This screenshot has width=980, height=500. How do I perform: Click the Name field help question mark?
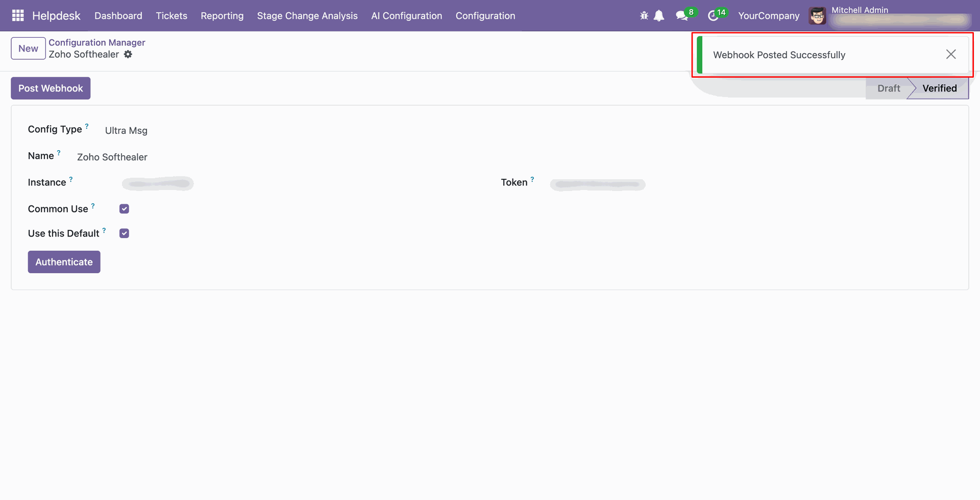[59, 152]
